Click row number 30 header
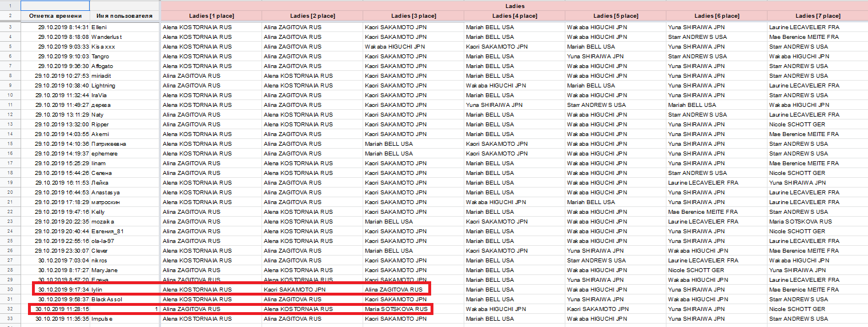Screen dimensions: 868x327 (x=10, y=290)
